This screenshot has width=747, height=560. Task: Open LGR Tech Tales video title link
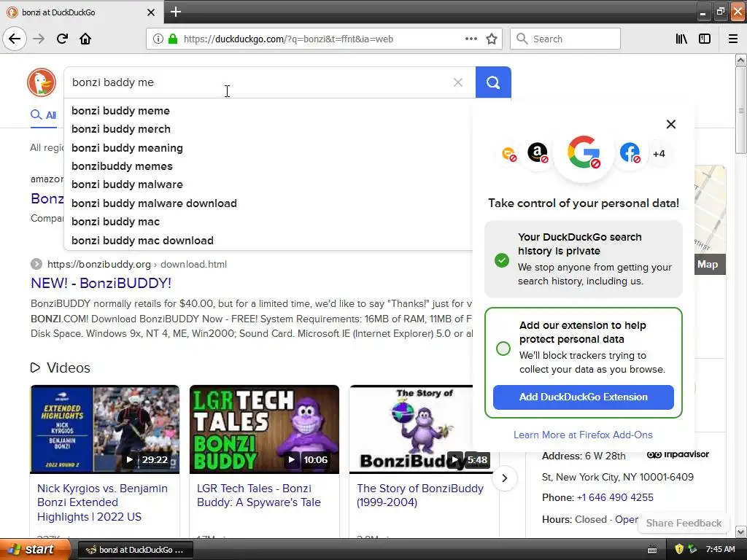tap(259, 495)
